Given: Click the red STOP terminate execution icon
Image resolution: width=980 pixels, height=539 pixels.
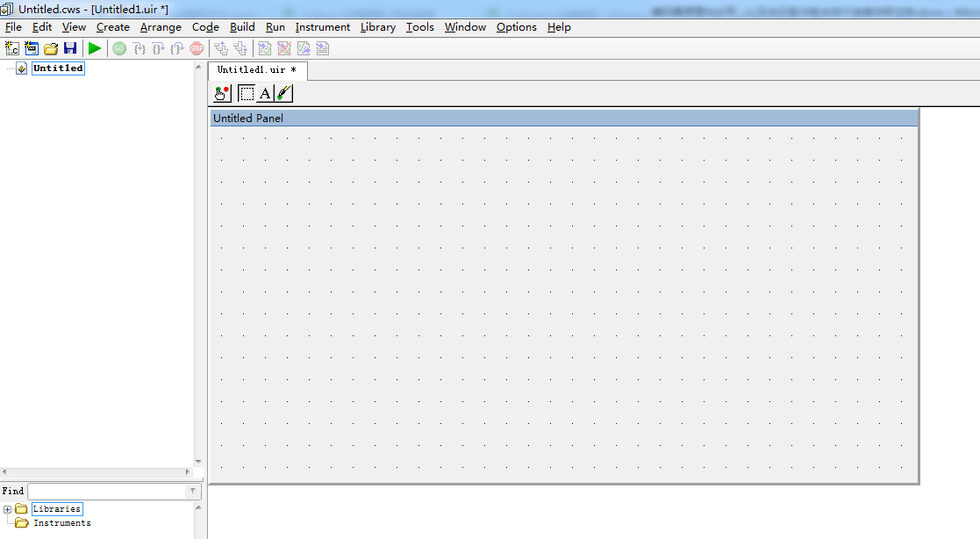Looking at the screenshot, I should (x=197, y=48).
